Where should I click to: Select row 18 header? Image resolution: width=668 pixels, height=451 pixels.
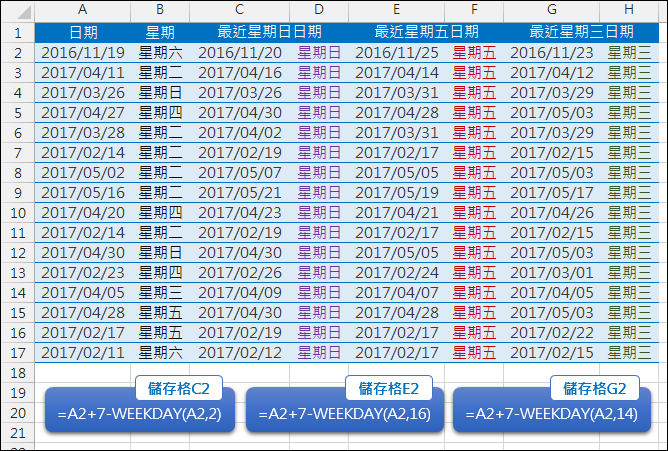point(18,373)
